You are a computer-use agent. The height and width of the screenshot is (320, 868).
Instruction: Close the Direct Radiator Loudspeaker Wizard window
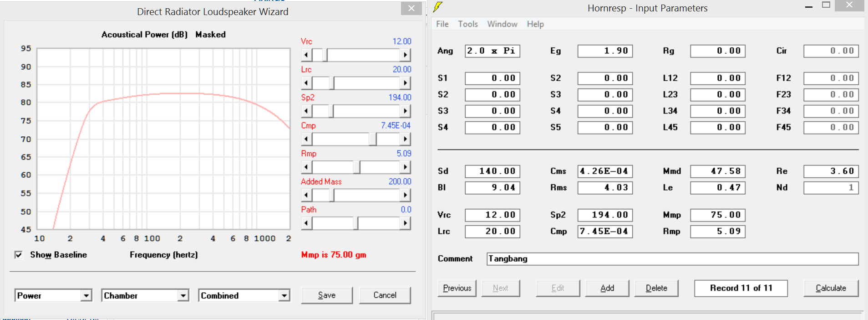click(411, 8)
